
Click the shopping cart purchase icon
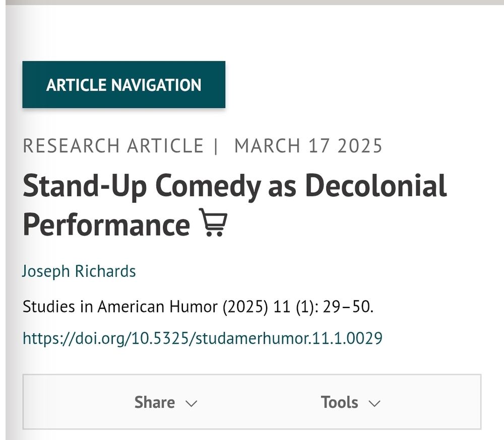coord(213,222)
